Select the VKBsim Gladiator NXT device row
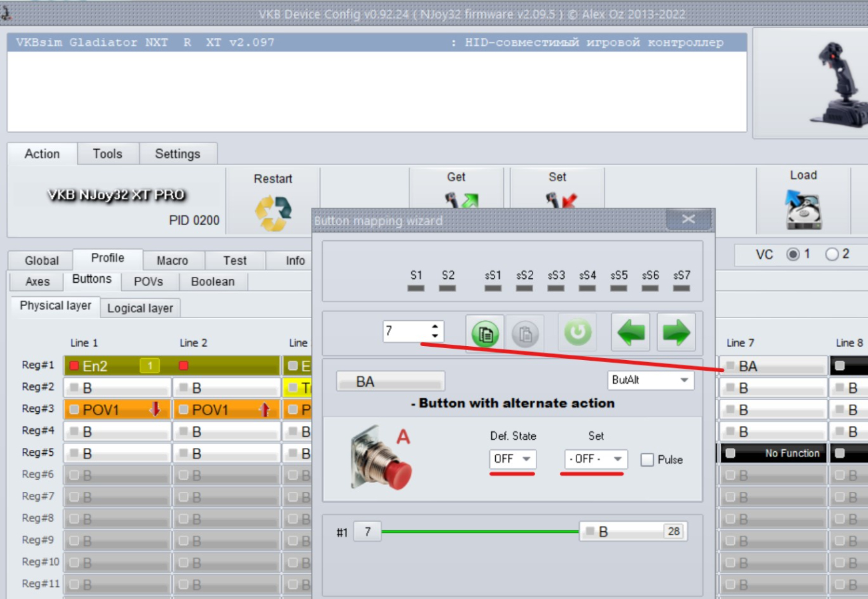This screenshot has width=868, height=599. tap(377, 43)
